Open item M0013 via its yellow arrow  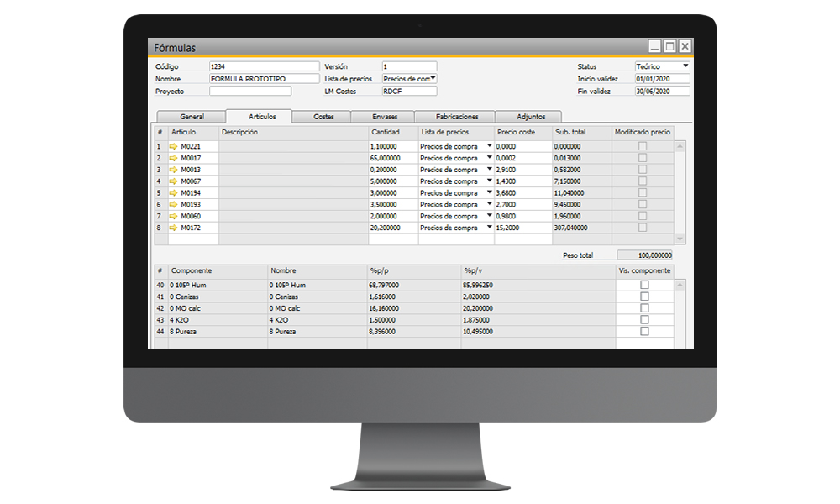174,170
